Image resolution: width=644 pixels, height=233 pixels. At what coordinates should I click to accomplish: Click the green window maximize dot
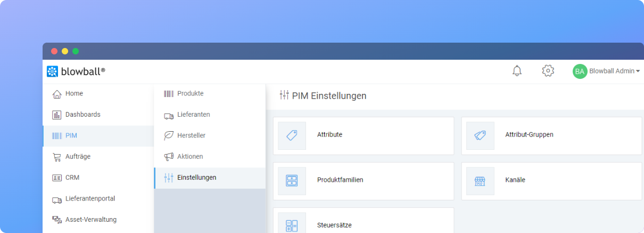click(76, 51)
